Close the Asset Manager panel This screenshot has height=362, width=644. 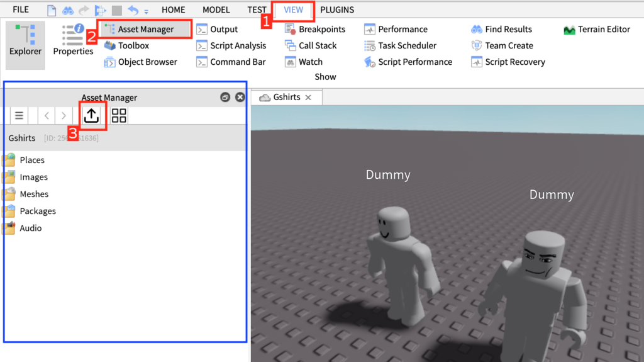(x=240, y=97)
